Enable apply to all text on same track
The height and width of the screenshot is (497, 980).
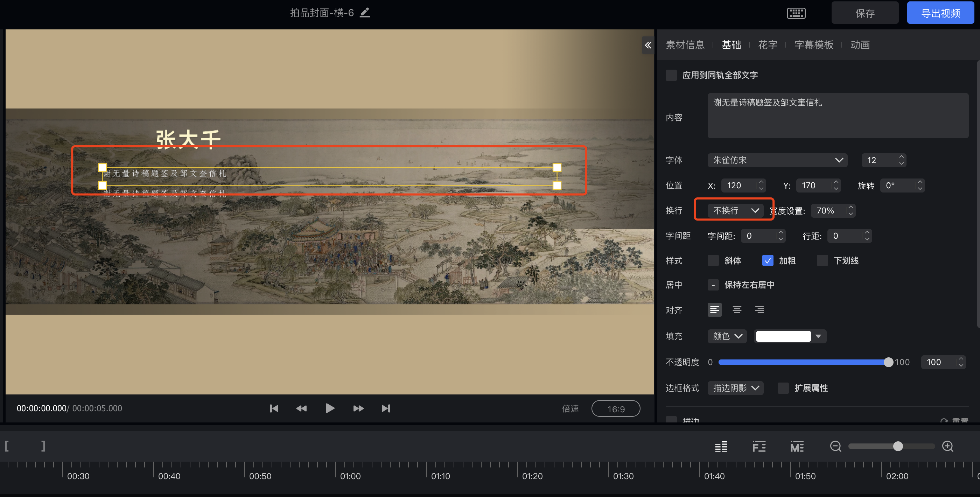coord(671,75)
